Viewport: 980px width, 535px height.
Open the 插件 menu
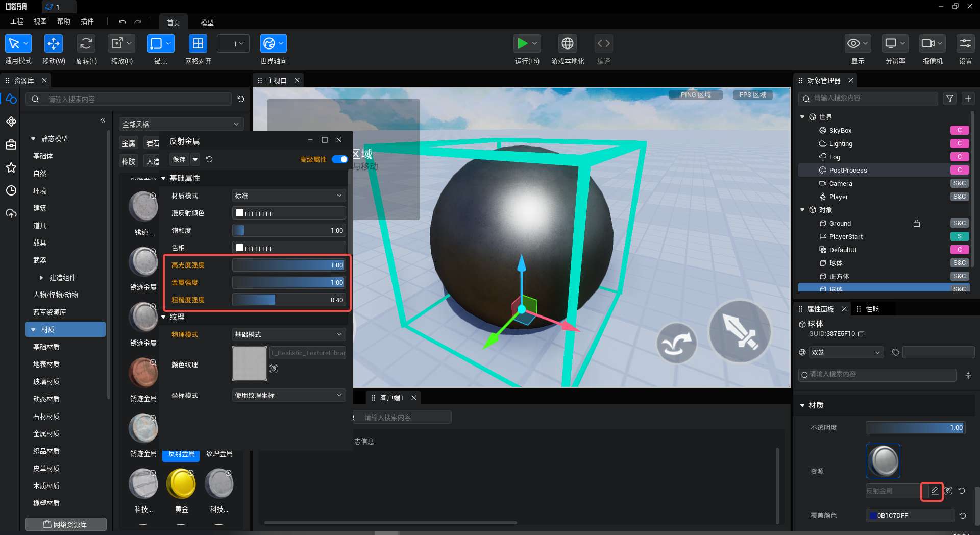[x=87, y=21]
